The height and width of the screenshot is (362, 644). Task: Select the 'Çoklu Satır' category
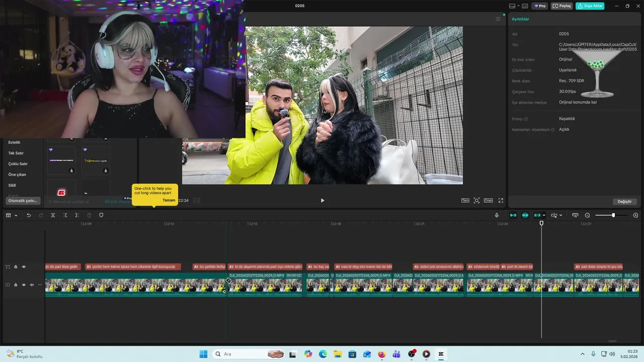18,164
